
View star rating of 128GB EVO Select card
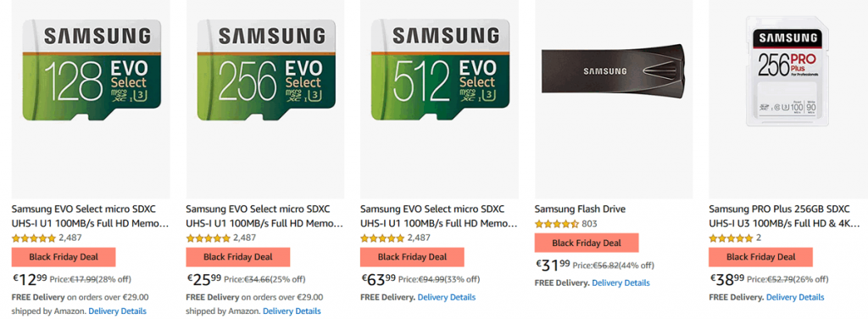click(34, 238)
